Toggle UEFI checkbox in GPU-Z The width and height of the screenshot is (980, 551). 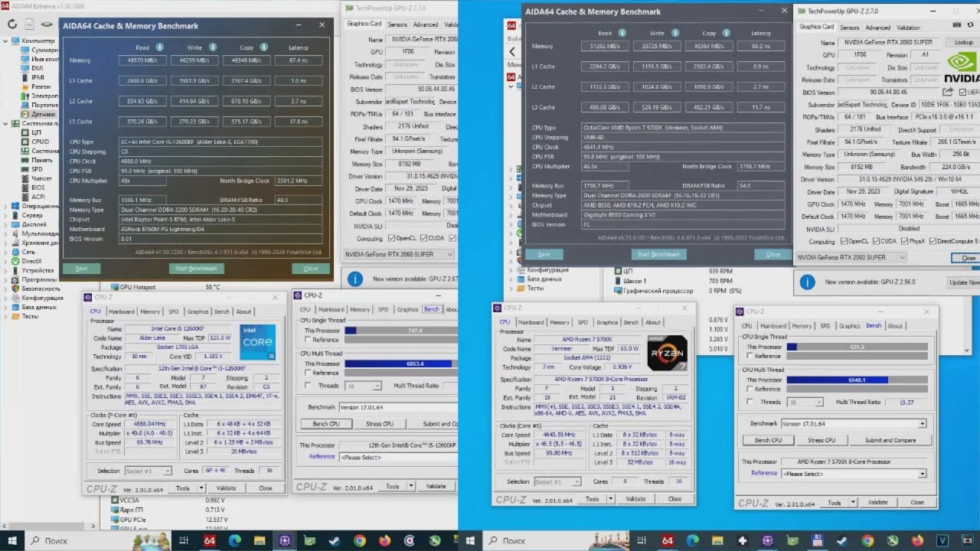[963, 92]
